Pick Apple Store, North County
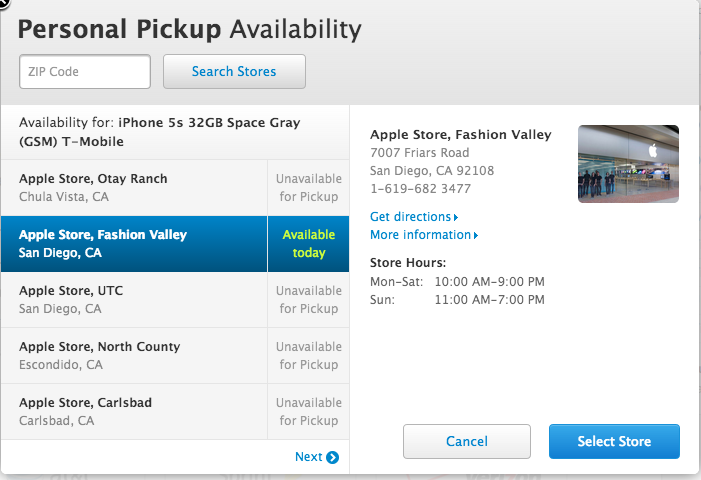This screenshot has height=480, width=701. 134,356
